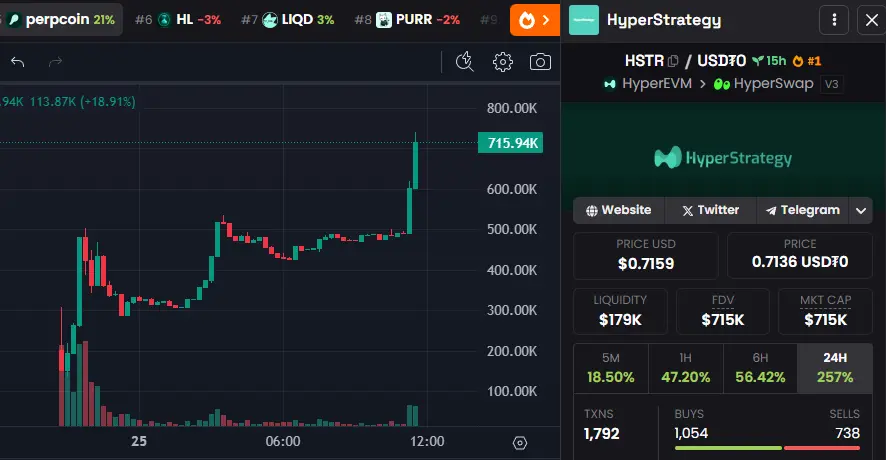This screenshot has width=886, height=460.
Task: Click the red sells progress bar
Action: [x=822, y=448]
